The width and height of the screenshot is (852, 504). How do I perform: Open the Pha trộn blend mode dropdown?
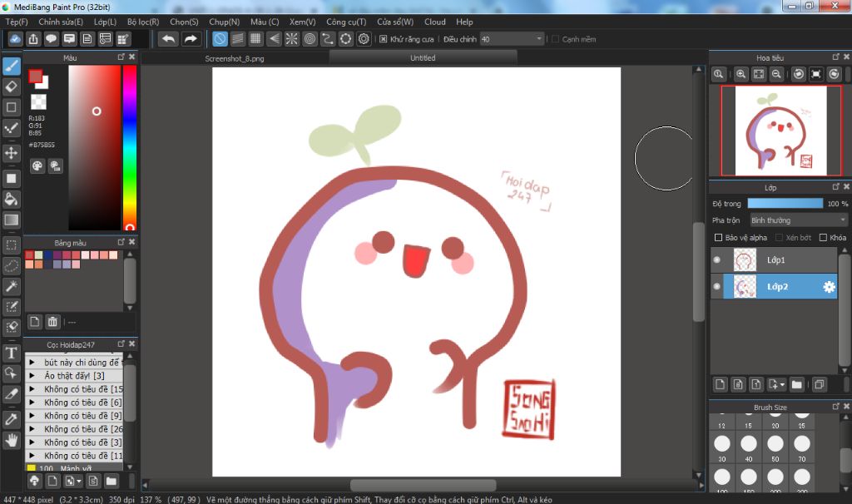[x=798, y=220]
